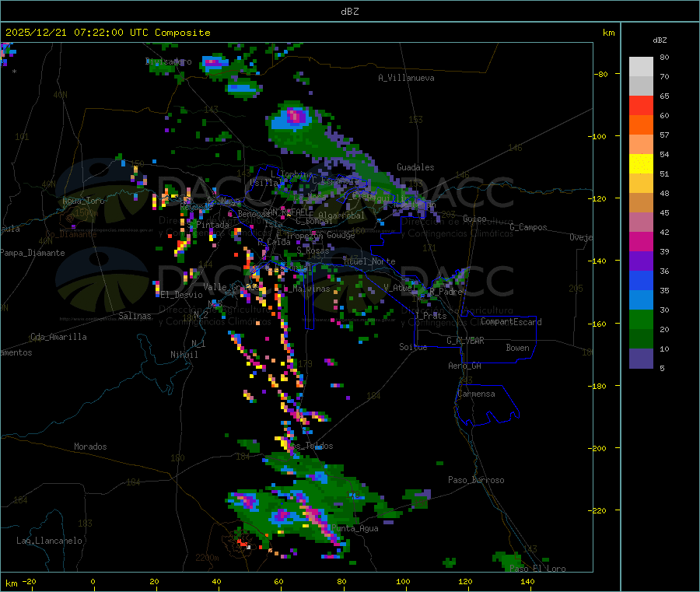Click the -160 km axis tick label
Image resolution: width=700 pixels, height=592 pixels.
click(597, 324)
